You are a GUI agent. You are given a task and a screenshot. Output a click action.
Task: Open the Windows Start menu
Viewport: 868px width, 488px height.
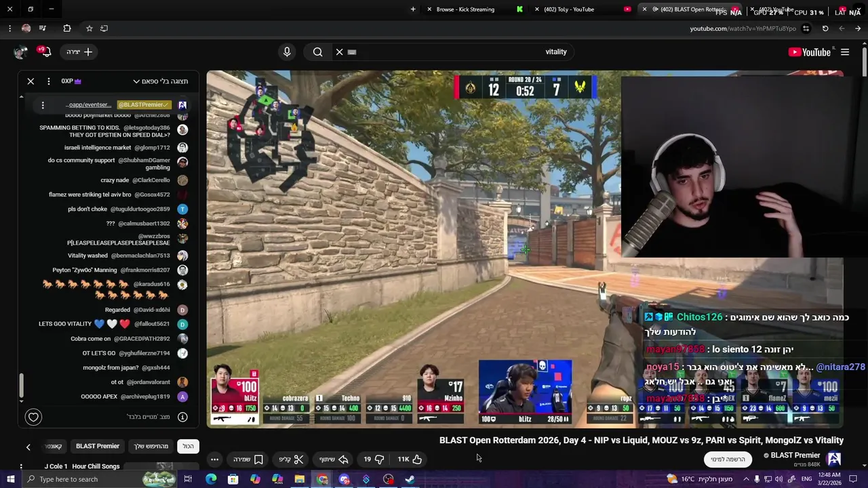click(10, 479)
